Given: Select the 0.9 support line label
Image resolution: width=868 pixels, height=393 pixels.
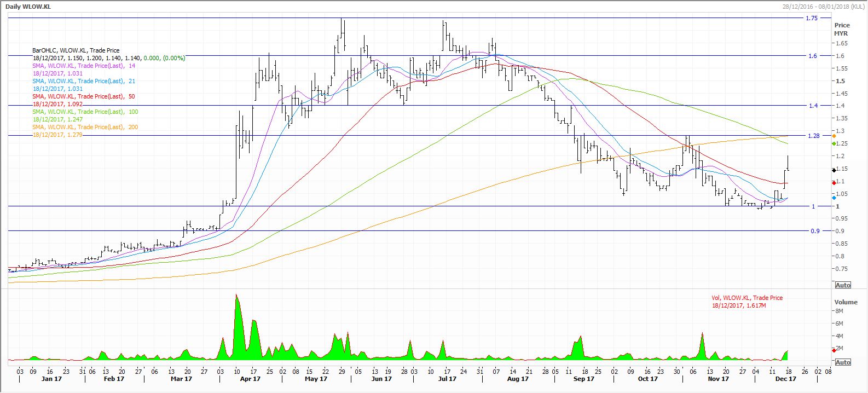Looking at the screenshot, I should click(815, 231).
